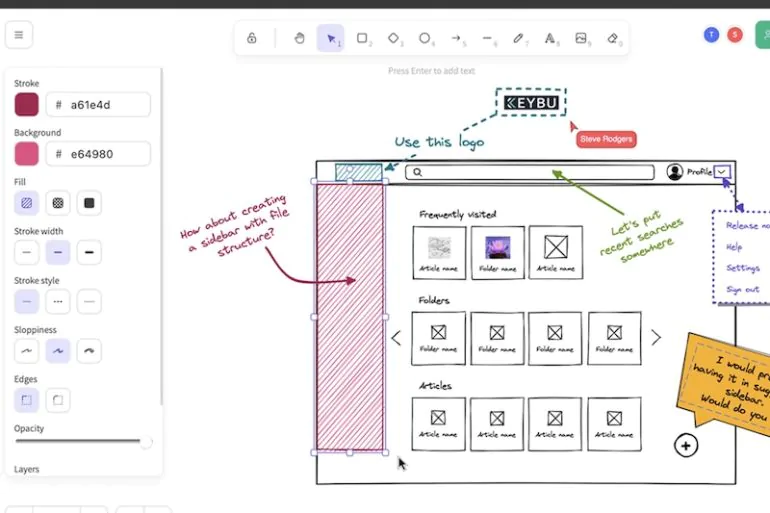The image size is (770, 513).
Task: Select the 'Articles' heading text
Action: click(435, 386)
